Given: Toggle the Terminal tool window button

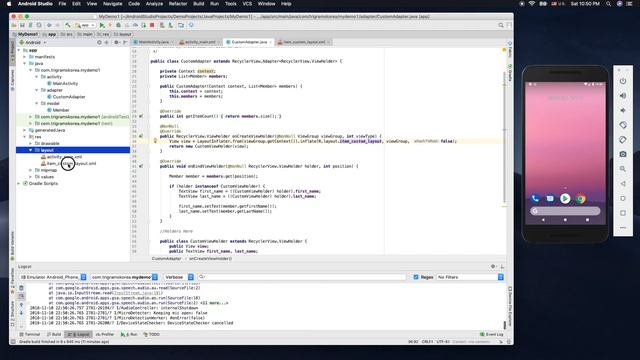Looking at the screenshot, I should coord(30,334).
